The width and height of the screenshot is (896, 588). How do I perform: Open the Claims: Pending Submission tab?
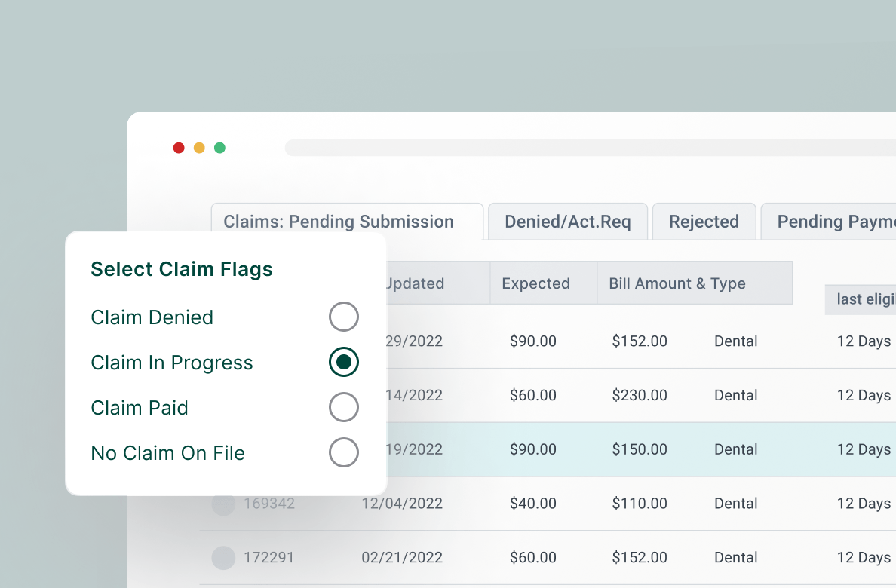click(x=347, y=221)
